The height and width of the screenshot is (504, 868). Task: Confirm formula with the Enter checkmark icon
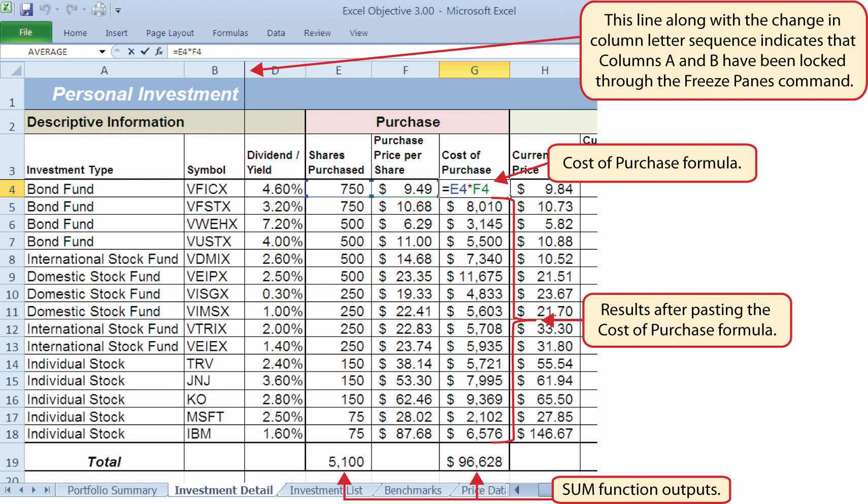(x=145, y=51)
